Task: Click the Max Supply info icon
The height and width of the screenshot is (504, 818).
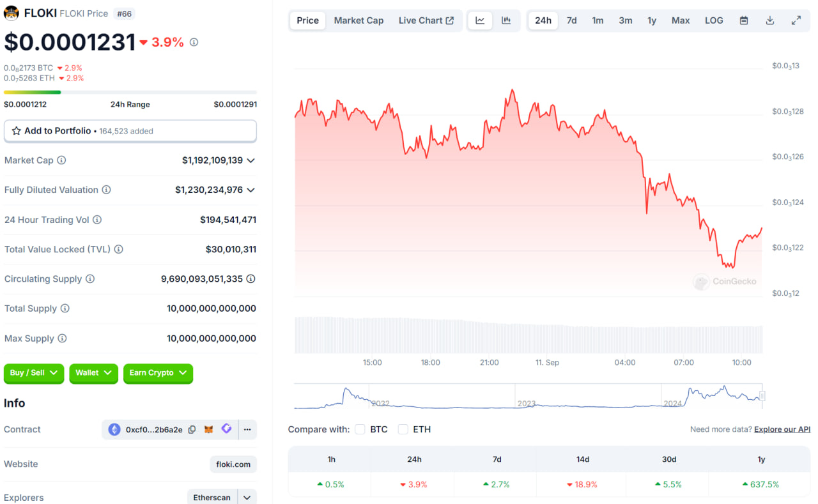Action: click(62, 339)
